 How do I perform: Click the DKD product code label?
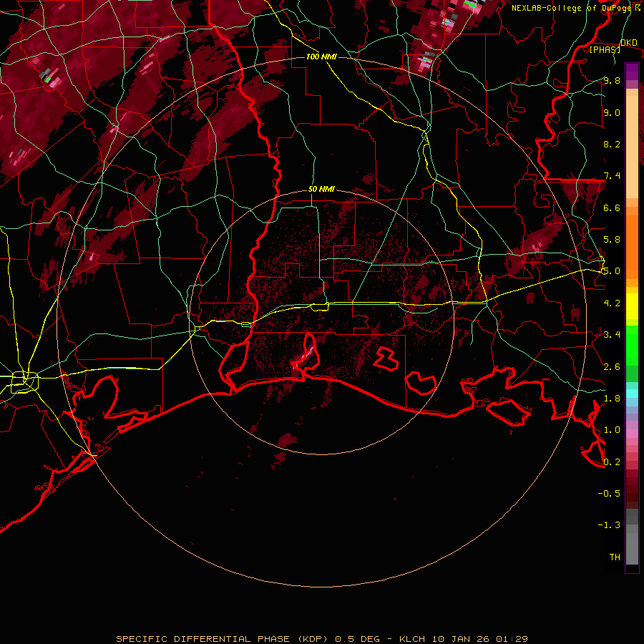coord(628,43)
